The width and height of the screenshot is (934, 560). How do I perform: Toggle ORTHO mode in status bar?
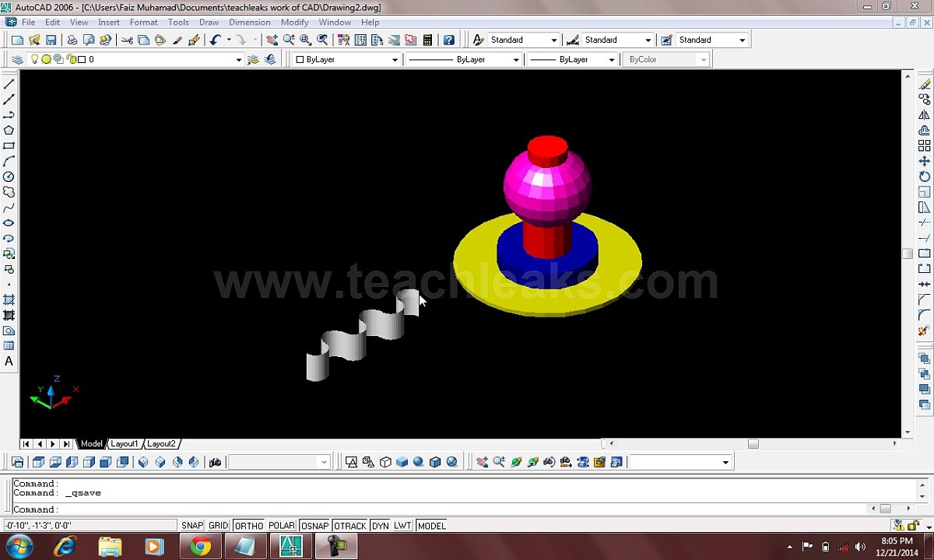coord(249,526)
